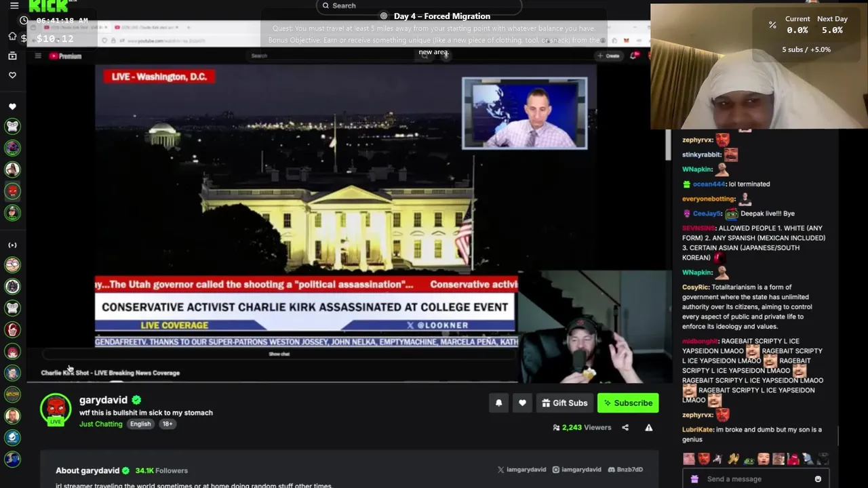The image size is (868, 488).
Task: Open the gorilla avatar channel below filled heart
Action: click(12, 126)
